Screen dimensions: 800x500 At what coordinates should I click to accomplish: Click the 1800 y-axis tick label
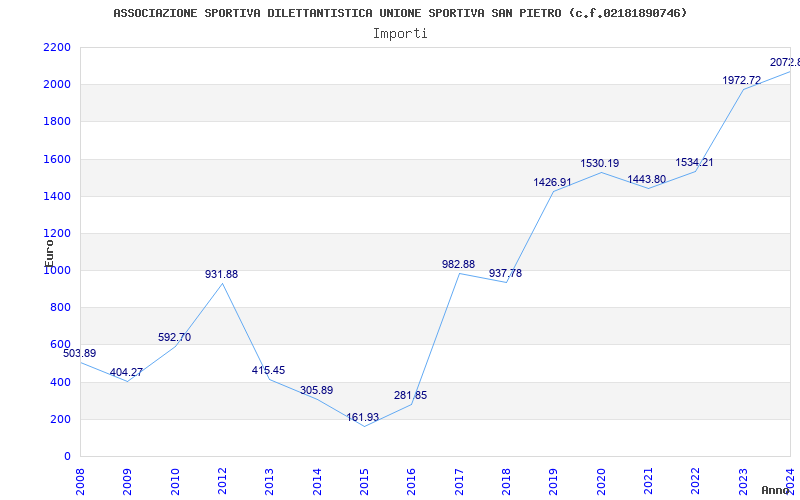57,122
